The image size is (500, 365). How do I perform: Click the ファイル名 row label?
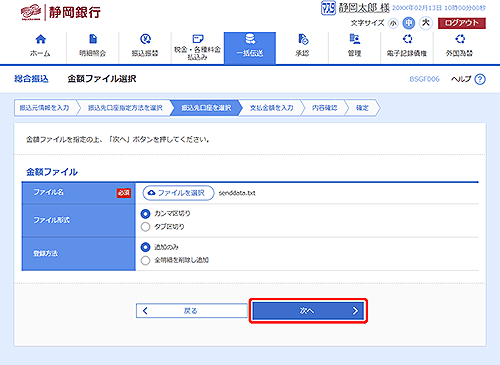[x=49, y=192]
